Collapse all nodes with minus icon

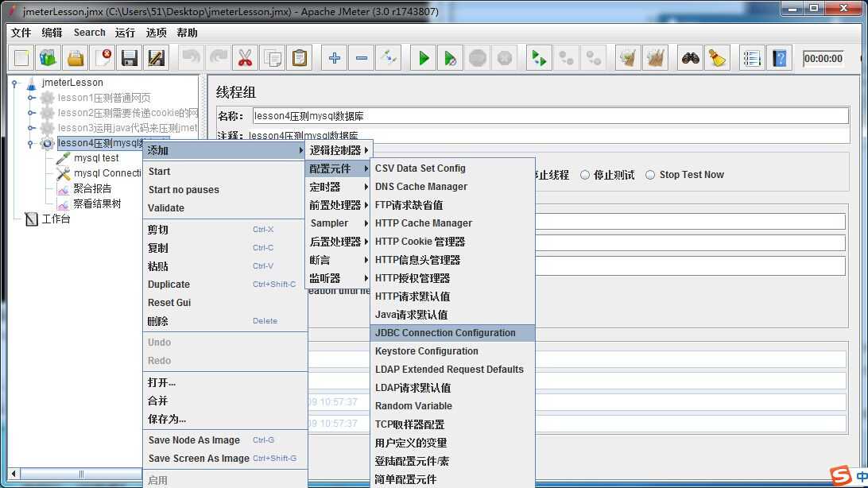(x=362, y=58)
